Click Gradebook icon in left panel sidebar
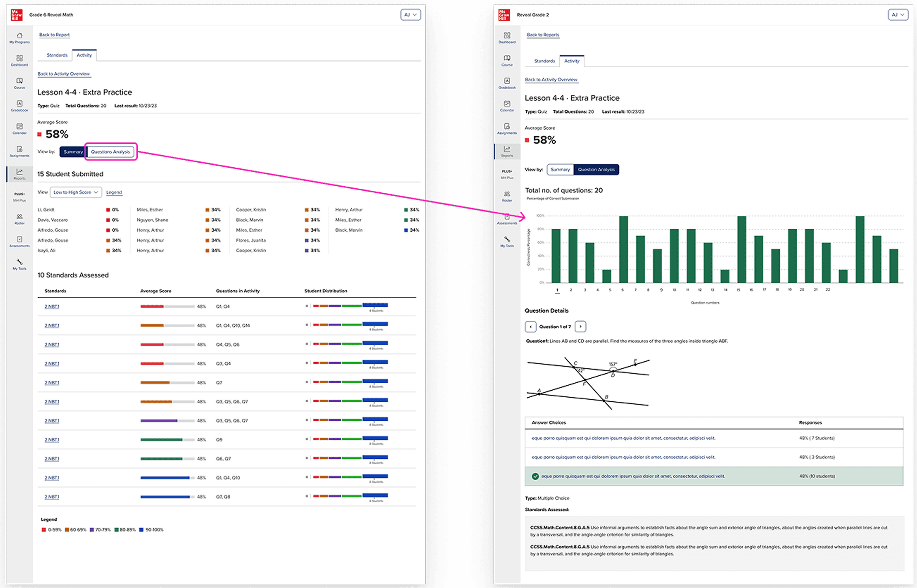The height and width of the screenshot is (588, 917). pos(19,106)
